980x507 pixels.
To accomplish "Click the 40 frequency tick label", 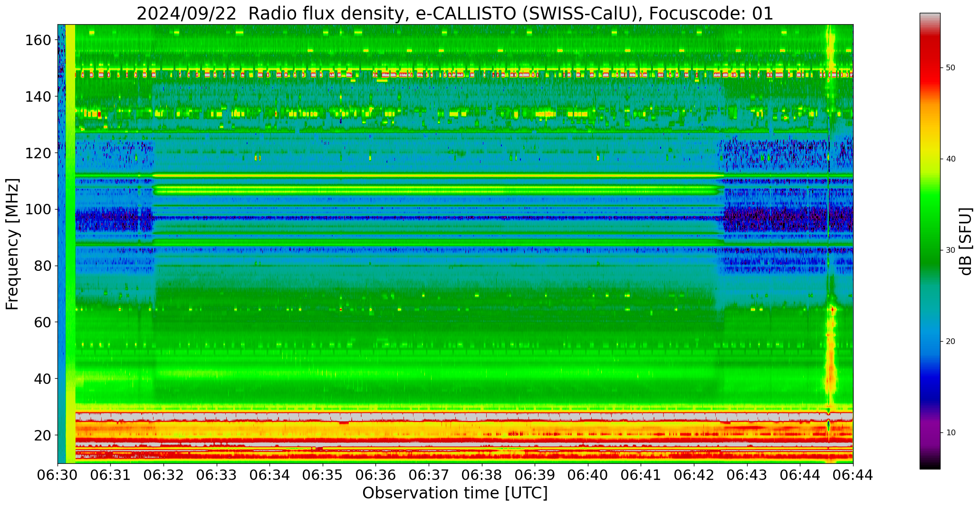I will [43, 378].
